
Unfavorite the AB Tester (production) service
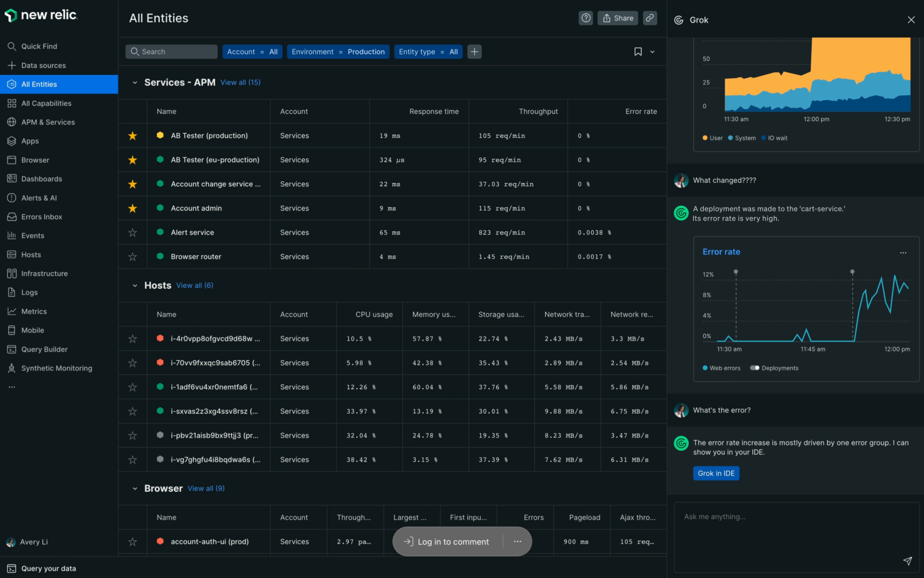click(x=132, y=135)
